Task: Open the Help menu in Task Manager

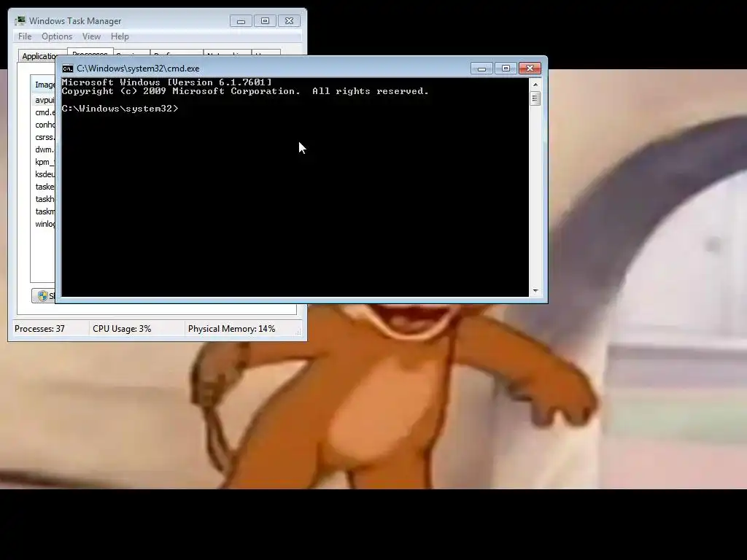Action: (x=120, y=36)
